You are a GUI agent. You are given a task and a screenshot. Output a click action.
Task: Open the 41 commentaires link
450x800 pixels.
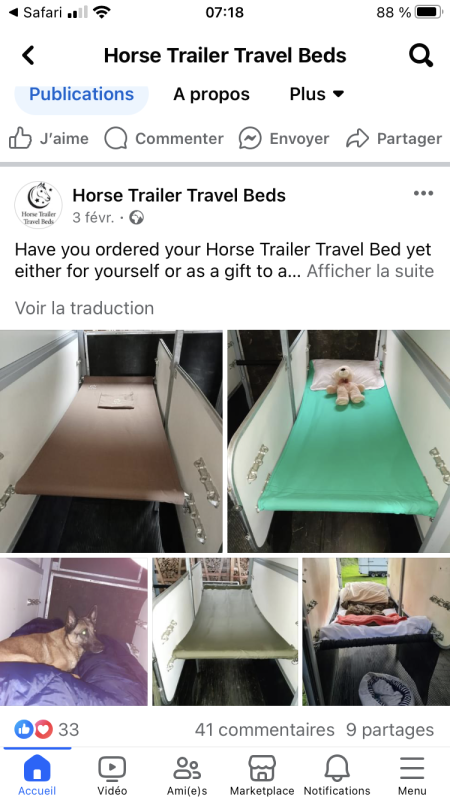click(264, 730)
